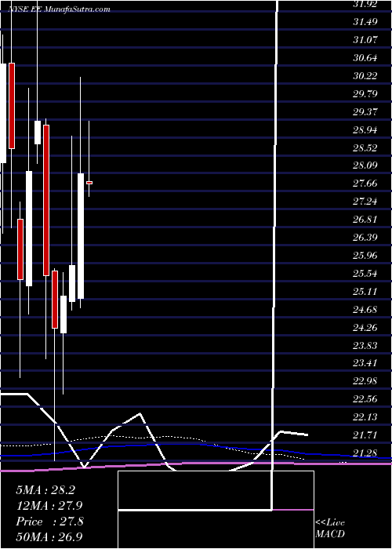
Task: Select the 27.24 price axis label
Action: pyautogui.click(x=366, y=202)
